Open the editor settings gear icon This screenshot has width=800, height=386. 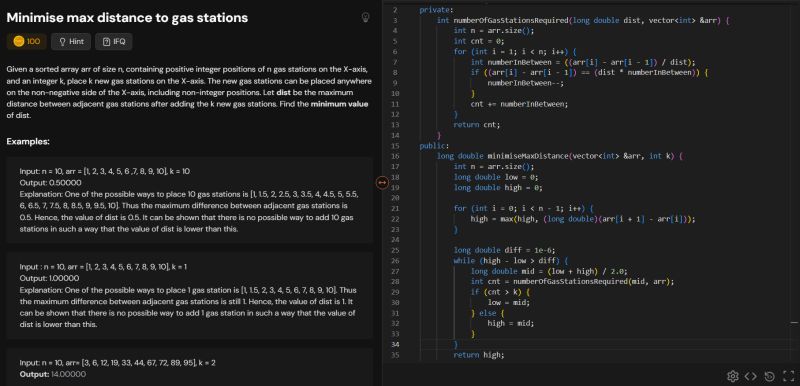click(732, 376)
